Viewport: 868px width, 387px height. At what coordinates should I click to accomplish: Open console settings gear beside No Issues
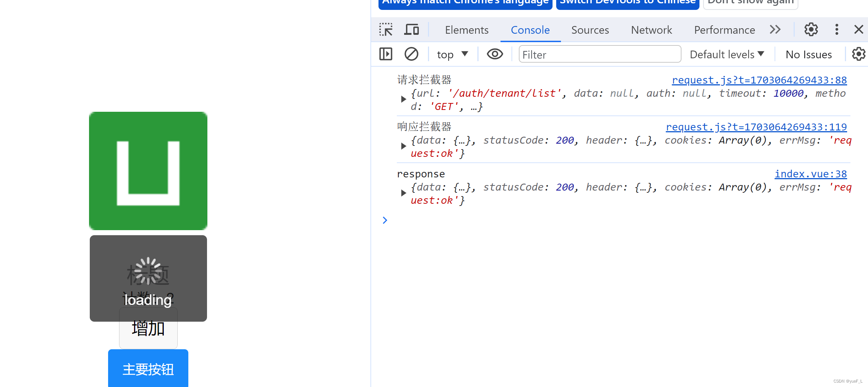(x=858, y=54)
